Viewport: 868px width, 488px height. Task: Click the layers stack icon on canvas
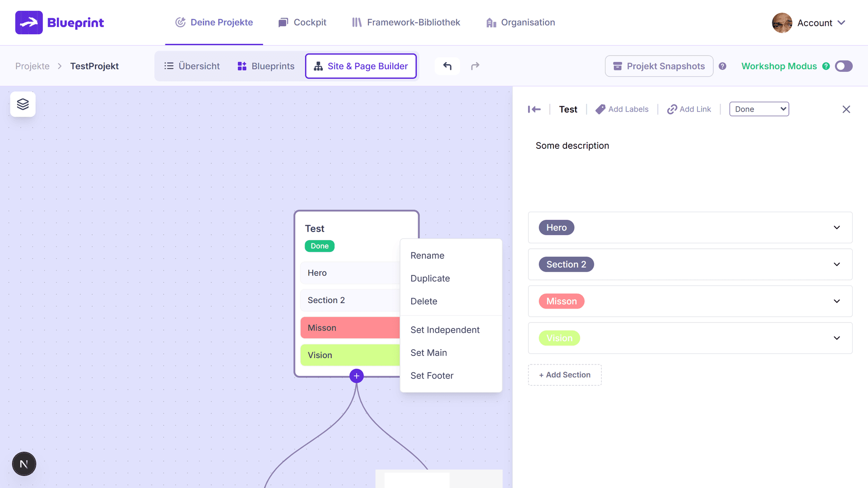click(x=23, y=104)
